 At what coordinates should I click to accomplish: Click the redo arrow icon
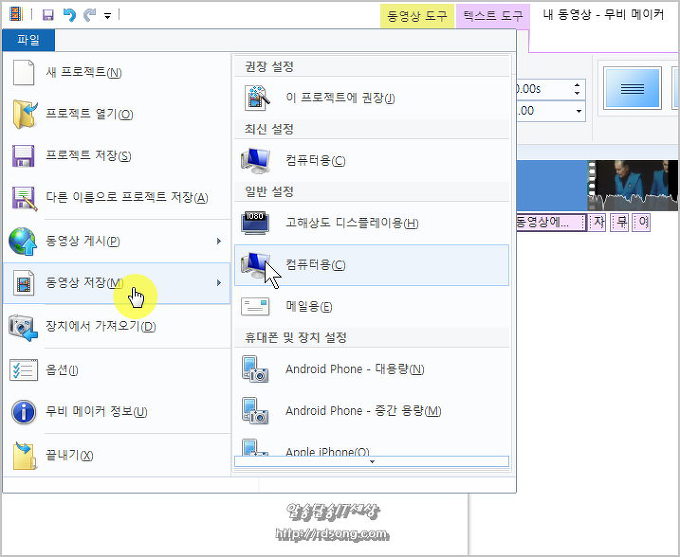click(x=90, y=15)
